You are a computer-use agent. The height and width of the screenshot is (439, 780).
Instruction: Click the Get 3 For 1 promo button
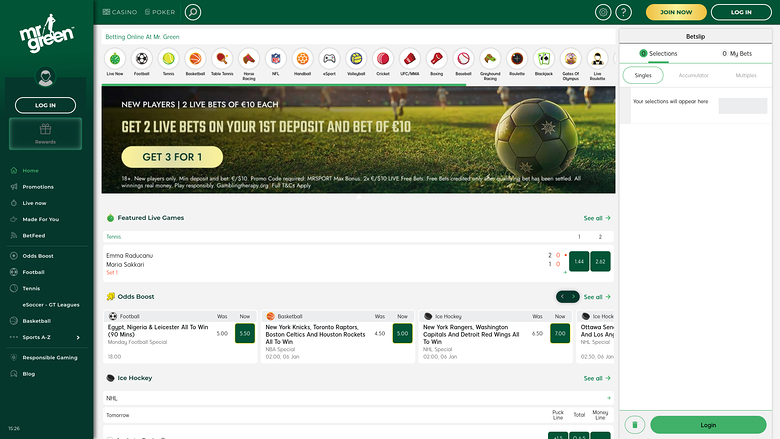click(172, 157)
